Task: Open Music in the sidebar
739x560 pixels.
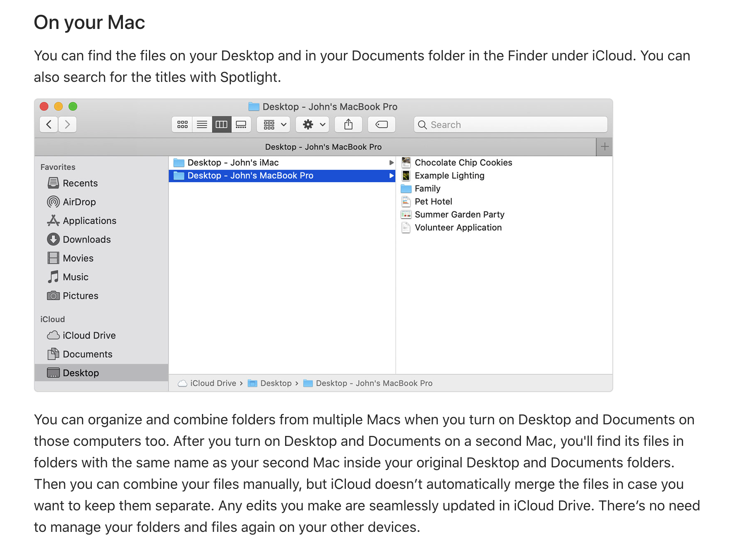Action: (68, 277)
